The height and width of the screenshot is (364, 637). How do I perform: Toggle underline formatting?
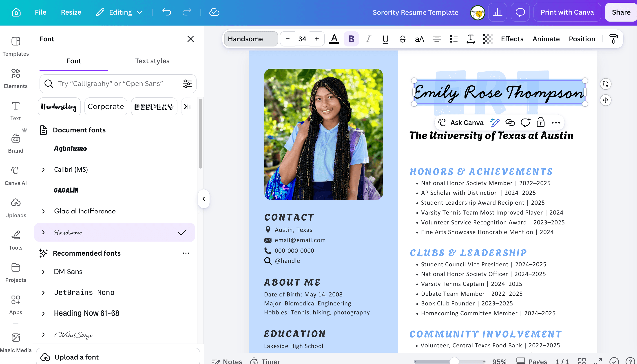click(385, 39)
